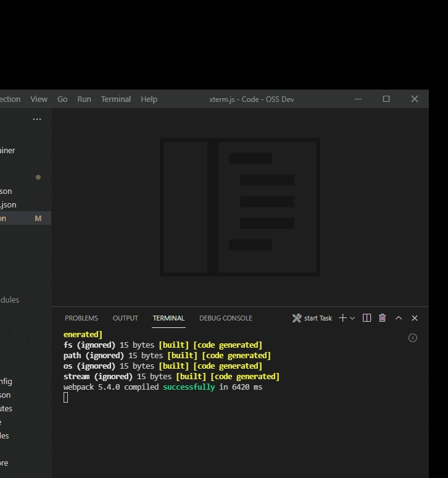The height and width of the screenshot is (478, 448).
Task: Create a new terminal with plus icon
Action: [x=342, y=318]
